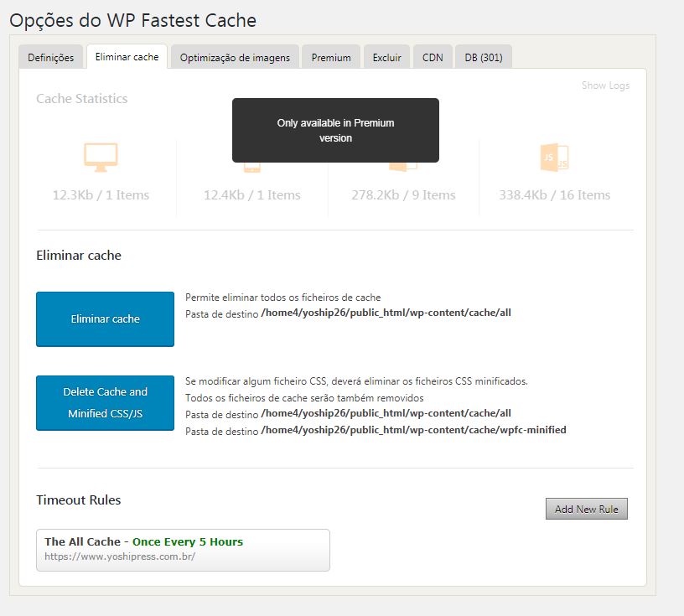Click 'Permite eliminar todos os ficheiros de cache' text
Viewport: 684px width, 616px height.
pos(283,298)
